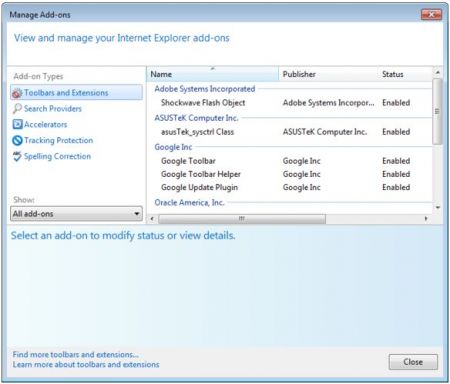Sort list by Status column header

(405, 74)
